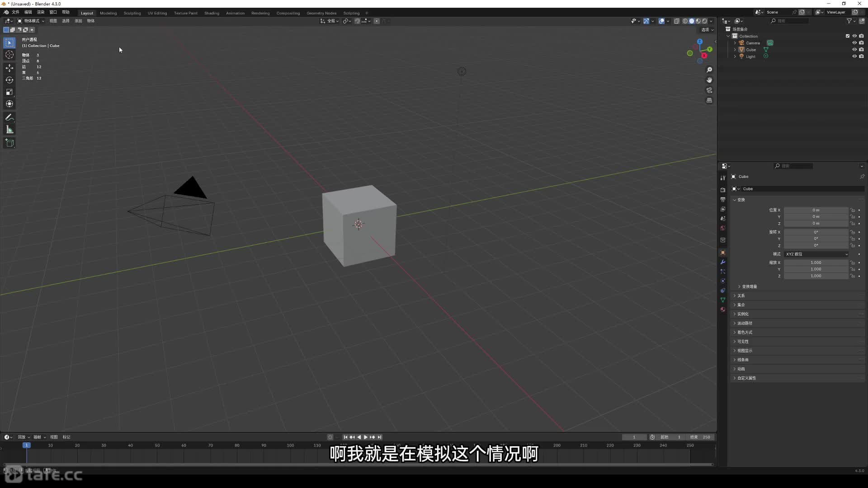Switch to the UV Editing workspace tab

point(157,13)
